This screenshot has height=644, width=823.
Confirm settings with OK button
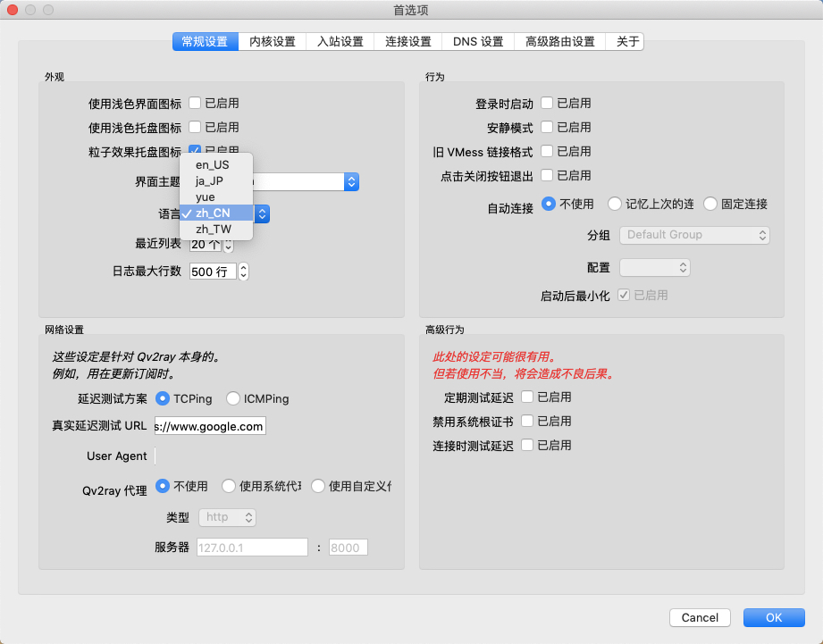pos(773,617)
